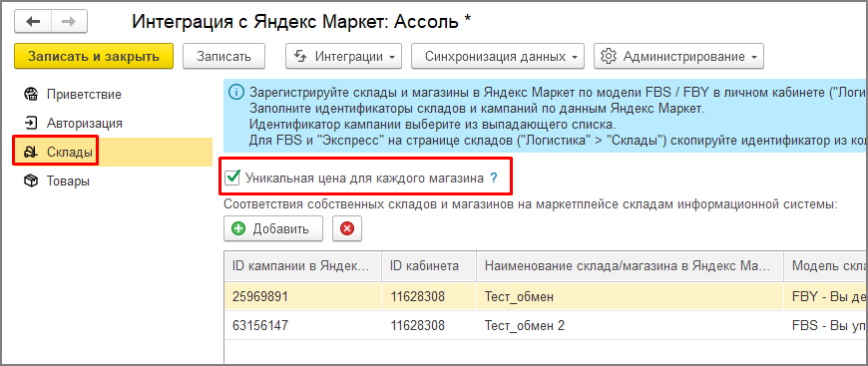The width and height of the screenshot is (868, 366).
Task: Click the Записать и закрыть button
Action: click(x=94, y=57)
